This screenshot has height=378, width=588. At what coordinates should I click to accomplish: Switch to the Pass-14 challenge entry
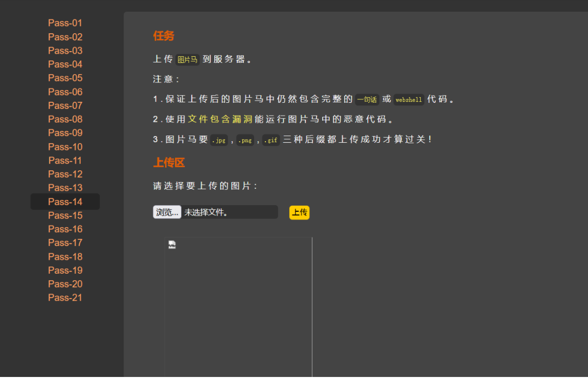point(65,202)
